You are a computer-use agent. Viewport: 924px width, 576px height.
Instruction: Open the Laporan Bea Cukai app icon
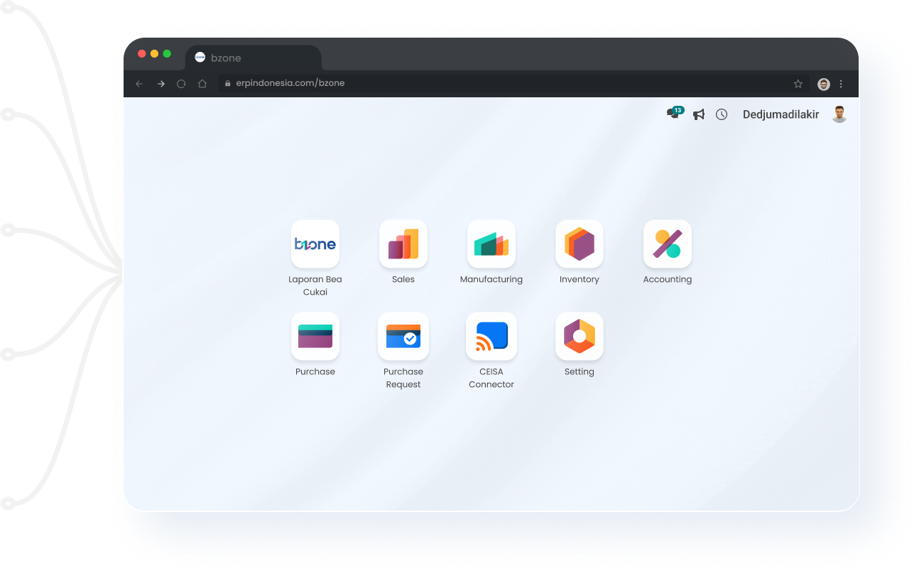[x=315, y=244]
